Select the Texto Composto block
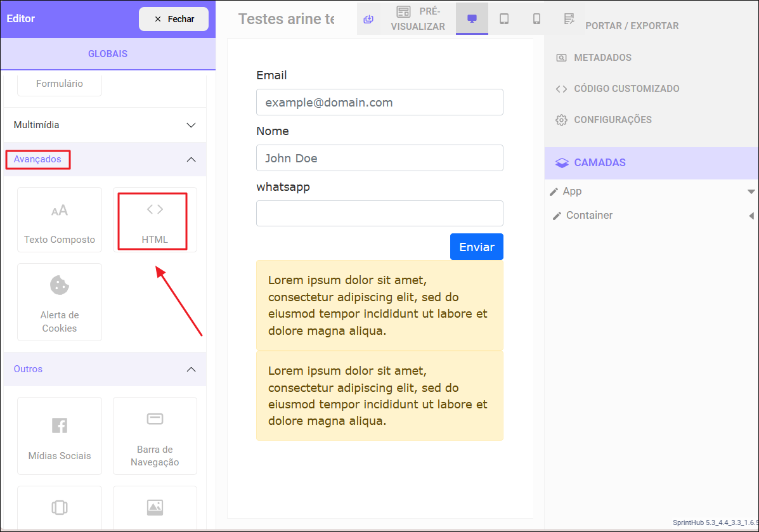759x532 pixels. [60, 220]
